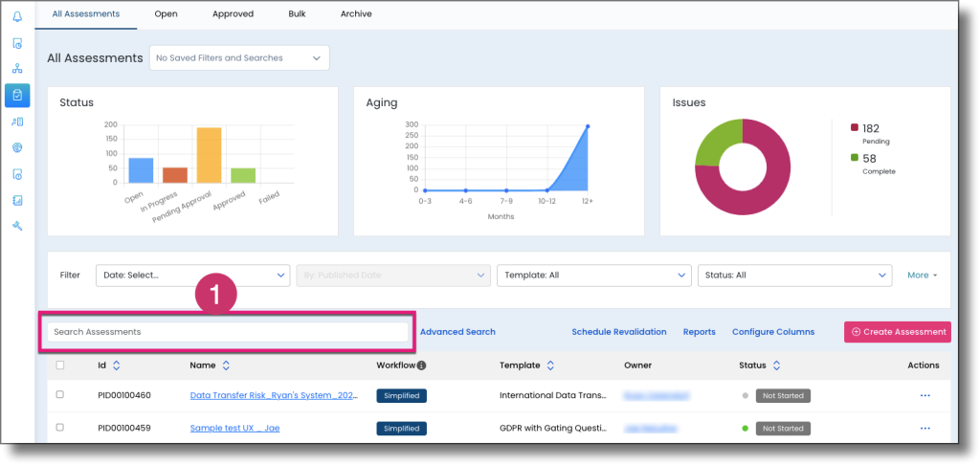Viewport: 980px width, 465px height.
Task: Click the Not Started status for PID00100459
Action: [783, 428]
